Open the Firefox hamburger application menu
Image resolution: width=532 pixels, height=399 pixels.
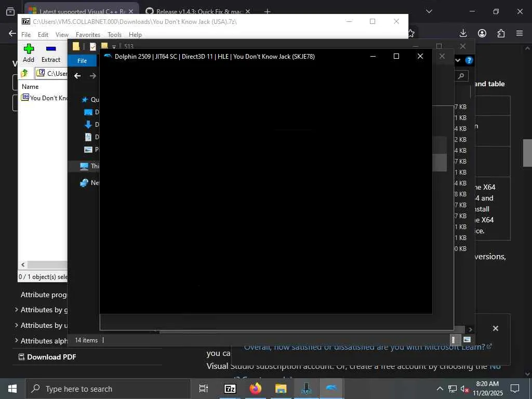(520, 33)
